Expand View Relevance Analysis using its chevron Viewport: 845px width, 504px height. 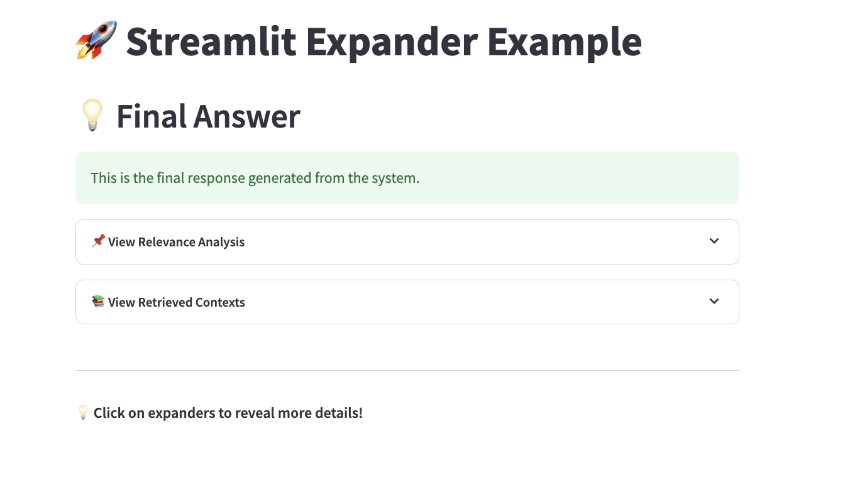click(714, 241)
